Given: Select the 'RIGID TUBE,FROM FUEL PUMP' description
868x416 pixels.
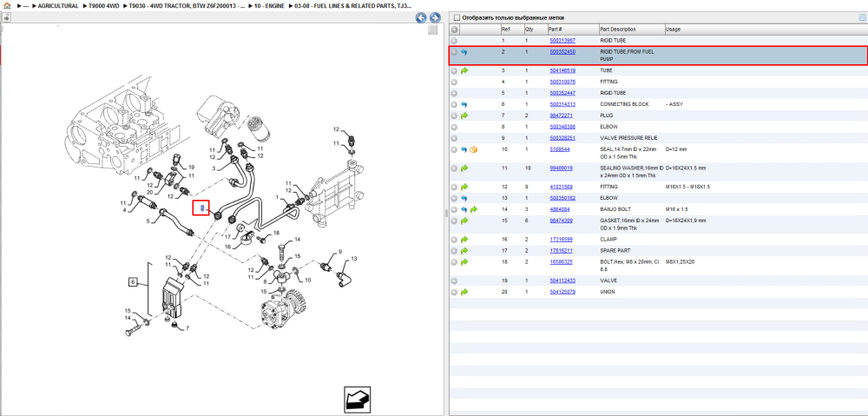Looking at the screenshot, I should [x=628, y=55].
